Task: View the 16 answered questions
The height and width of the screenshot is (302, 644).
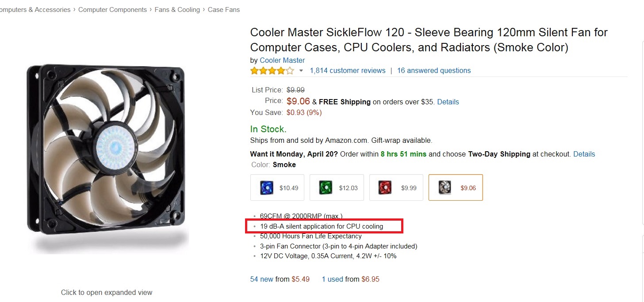Action: [x=433, y=71]
